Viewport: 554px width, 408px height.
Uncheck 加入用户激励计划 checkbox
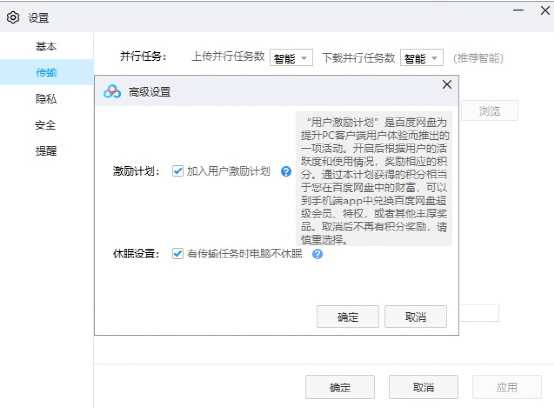177,171
